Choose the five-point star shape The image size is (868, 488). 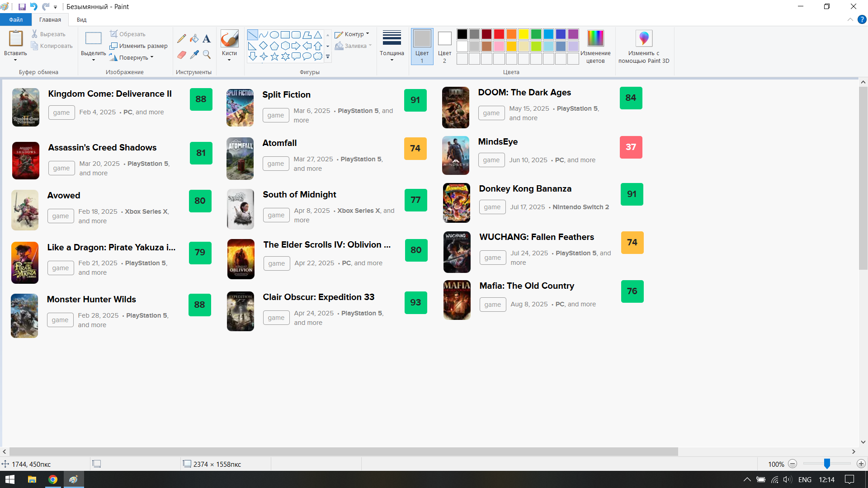[x=274, y=56]
